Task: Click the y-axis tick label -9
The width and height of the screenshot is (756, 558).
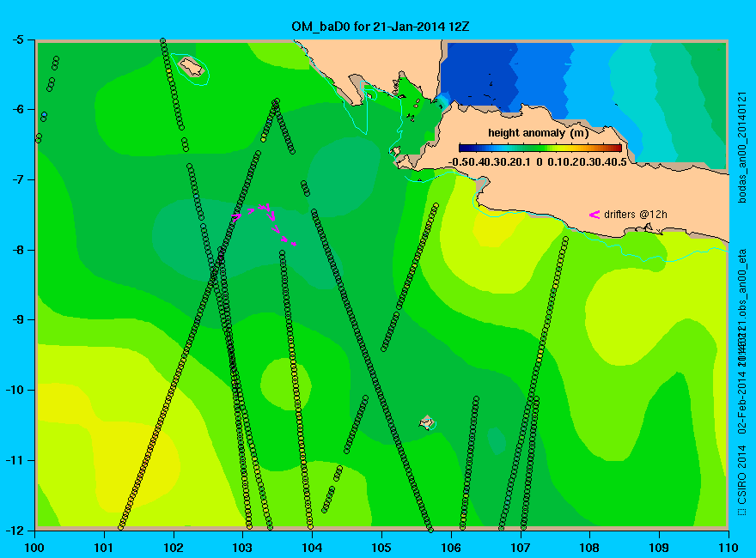Action: [17, 319]
